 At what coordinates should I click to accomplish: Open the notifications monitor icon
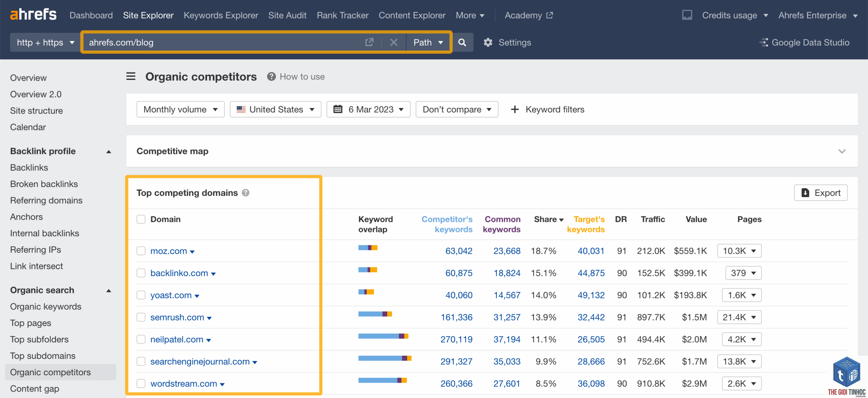click(687, 15)
